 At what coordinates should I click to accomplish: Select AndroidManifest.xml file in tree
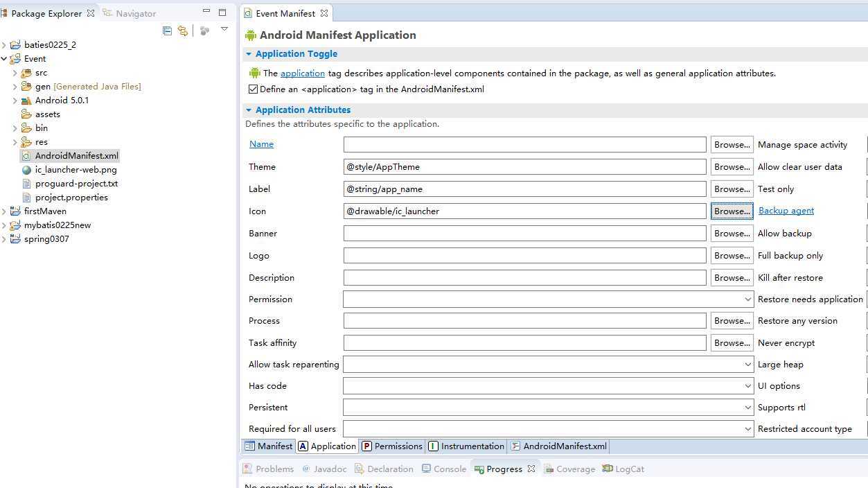point(71,156)
